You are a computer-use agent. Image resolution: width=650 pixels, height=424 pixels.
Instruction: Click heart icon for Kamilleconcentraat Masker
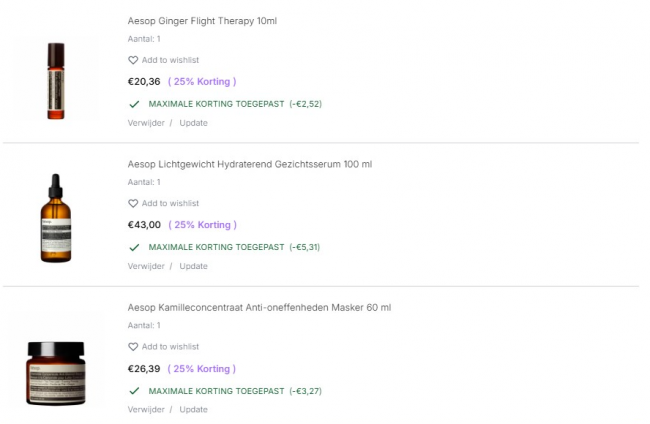(x=133, y=347)
